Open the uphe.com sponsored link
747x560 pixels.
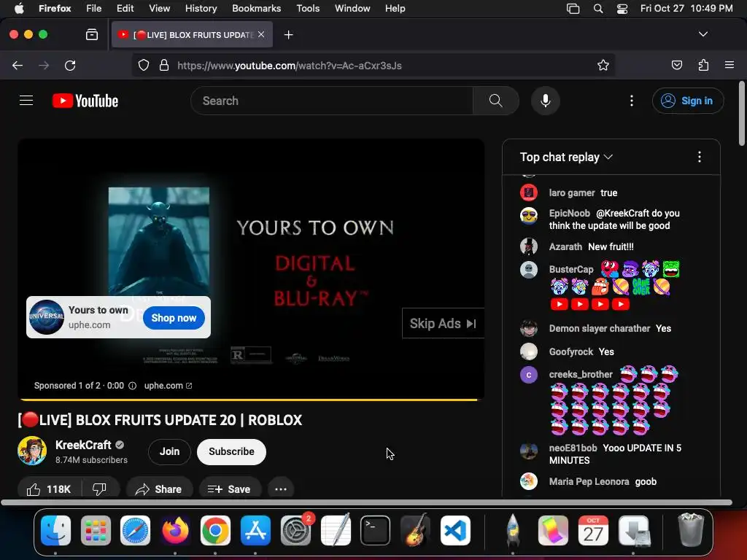168,386
